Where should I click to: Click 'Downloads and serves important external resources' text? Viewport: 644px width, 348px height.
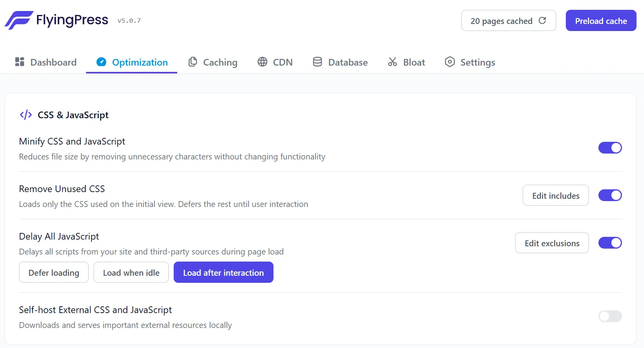(125, 325)
